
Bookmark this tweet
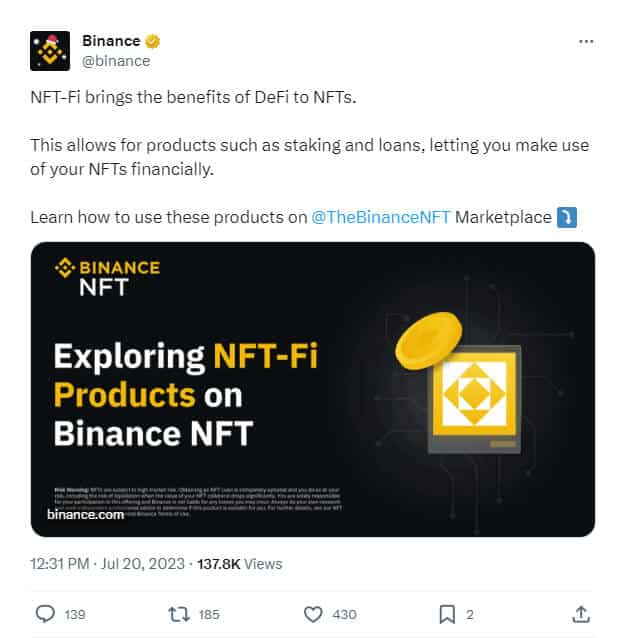click(447, 613)
